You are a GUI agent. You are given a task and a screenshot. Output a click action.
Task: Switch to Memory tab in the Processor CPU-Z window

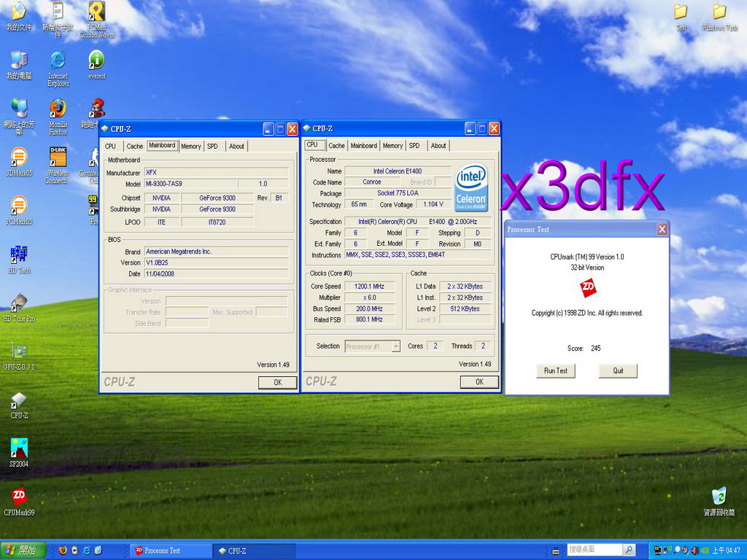[x=392, y=146]
